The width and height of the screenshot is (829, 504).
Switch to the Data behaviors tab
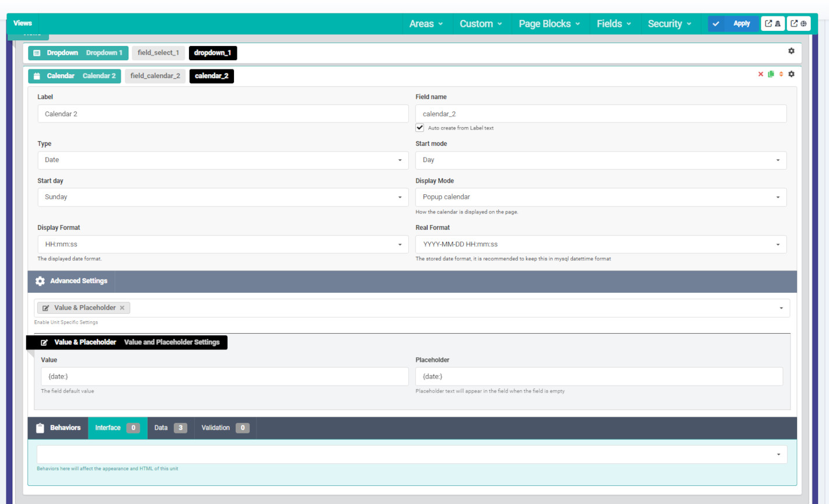(x=170, y=428)
